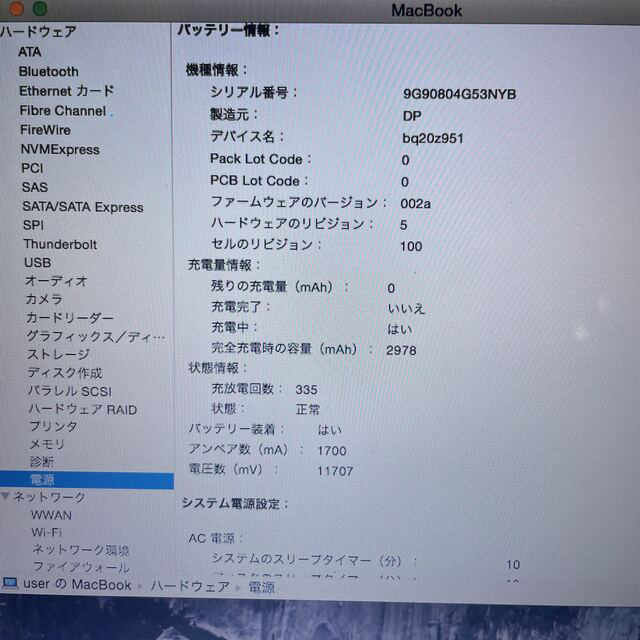Viewport: 640px width, 640px height.
Task: Click 電源 in the path bar
Action: pos(262,587)
